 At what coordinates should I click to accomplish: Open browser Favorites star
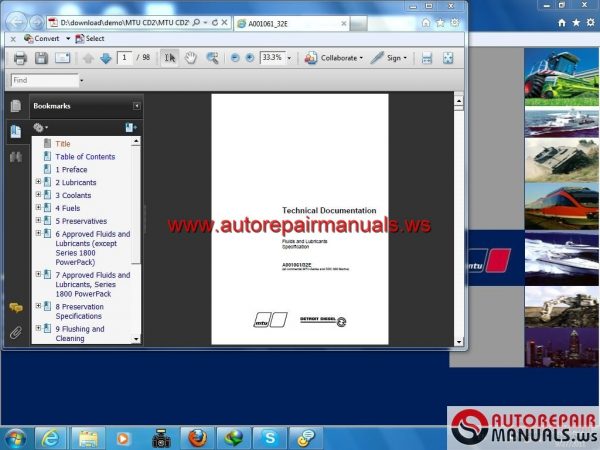[x=440, y=23]
